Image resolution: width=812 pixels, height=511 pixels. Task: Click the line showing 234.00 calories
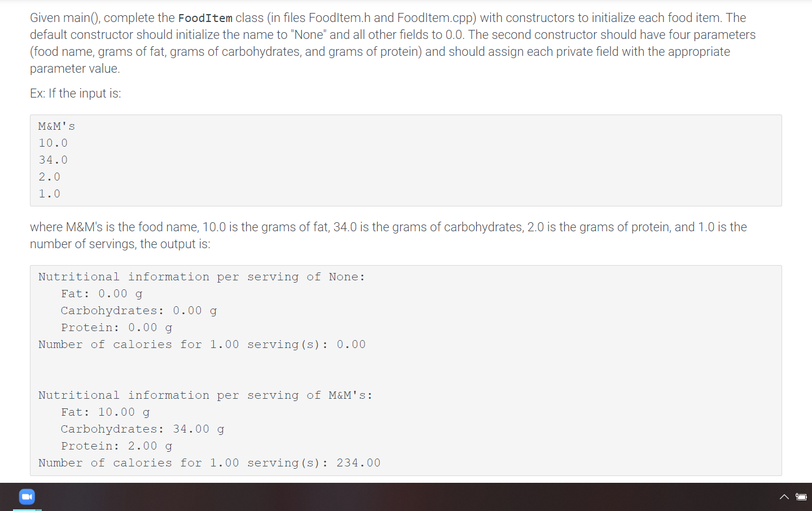[x=209, y=462]
